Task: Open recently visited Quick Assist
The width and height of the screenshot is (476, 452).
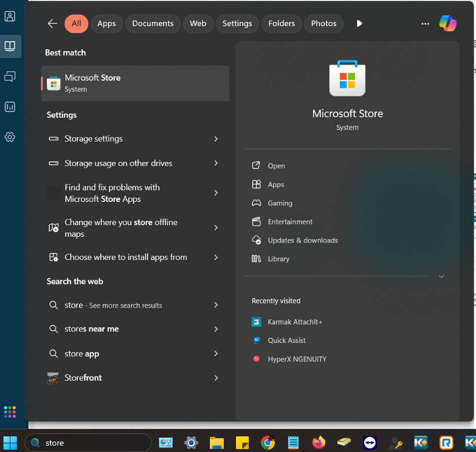Action: [x=286, y=341]
